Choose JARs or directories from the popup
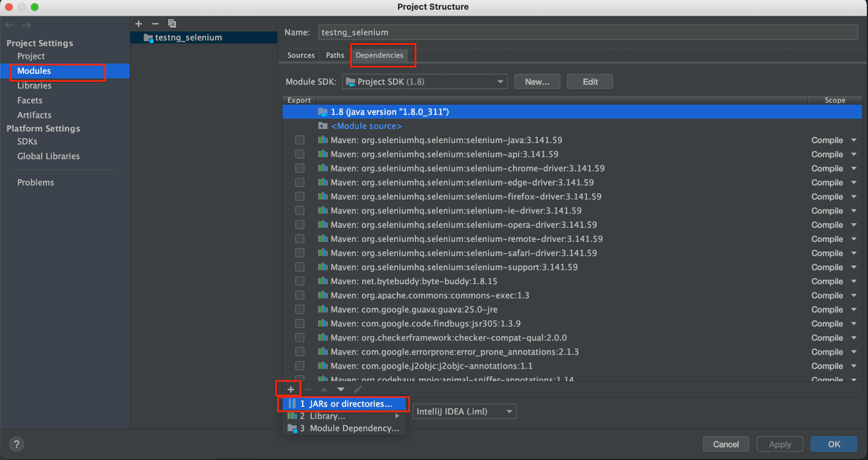Screen dimensions: 868x460 click(345, 404)
